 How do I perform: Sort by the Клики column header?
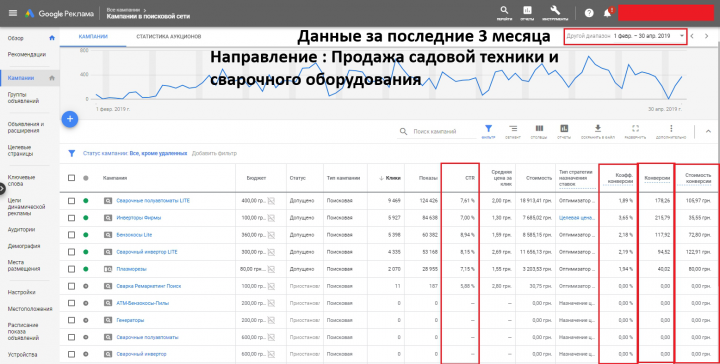390,178
